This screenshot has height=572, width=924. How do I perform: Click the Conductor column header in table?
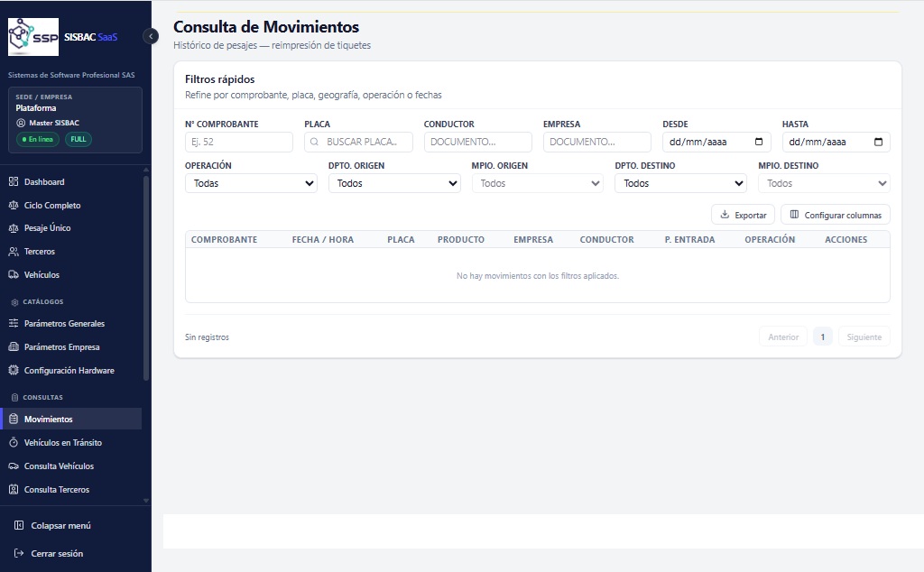tap(607, 240)
